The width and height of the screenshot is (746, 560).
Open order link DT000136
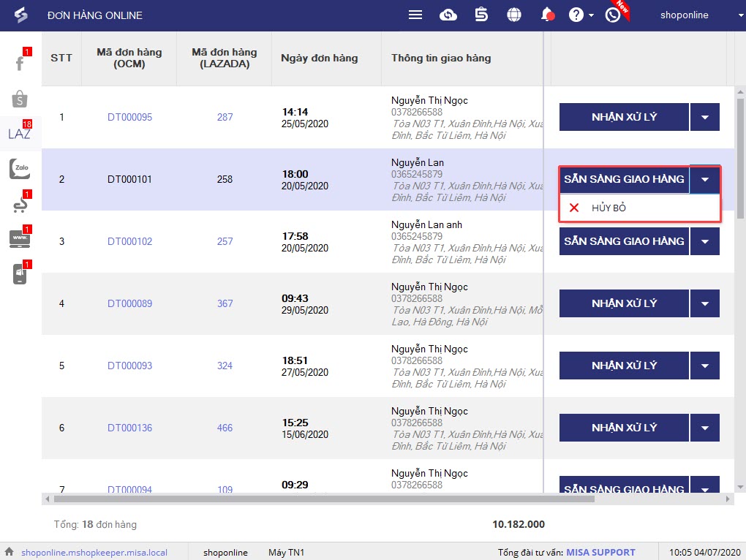click(x=129, y=428)
